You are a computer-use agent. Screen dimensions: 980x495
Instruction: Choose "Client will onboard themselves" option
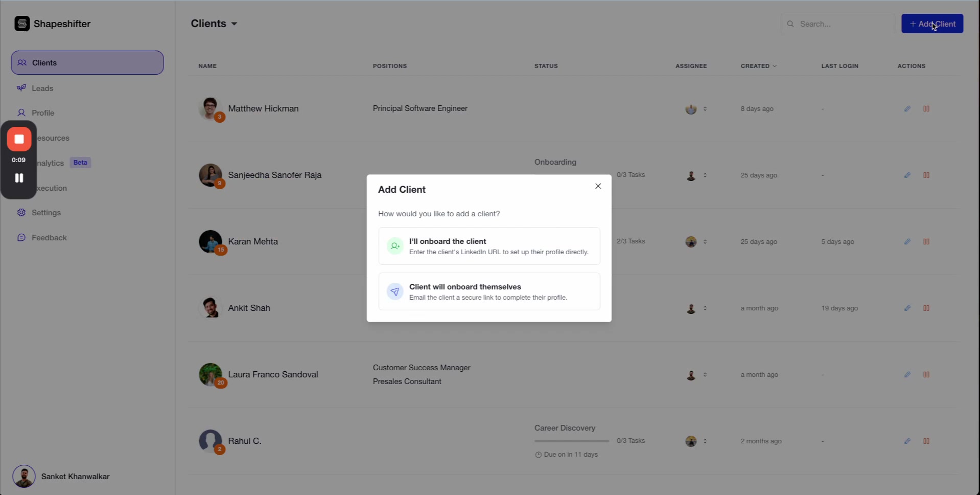click(489, 291)
